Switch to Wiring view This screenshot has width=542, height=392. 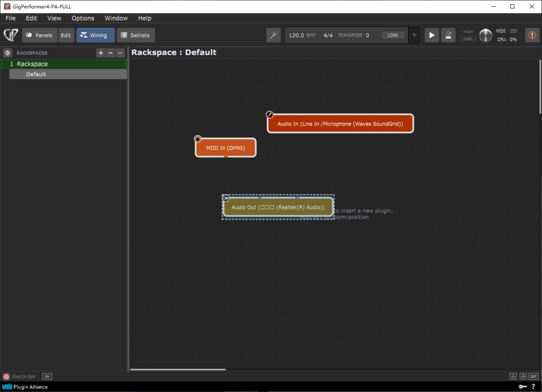pyautogui.click(x=95, y=35)
